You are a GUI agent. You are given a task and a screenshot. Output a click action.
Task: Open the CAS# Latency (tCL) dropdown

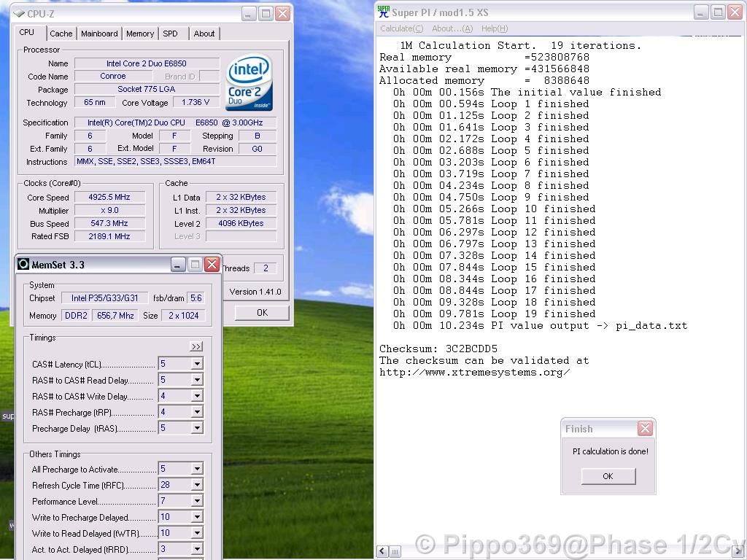197,364
